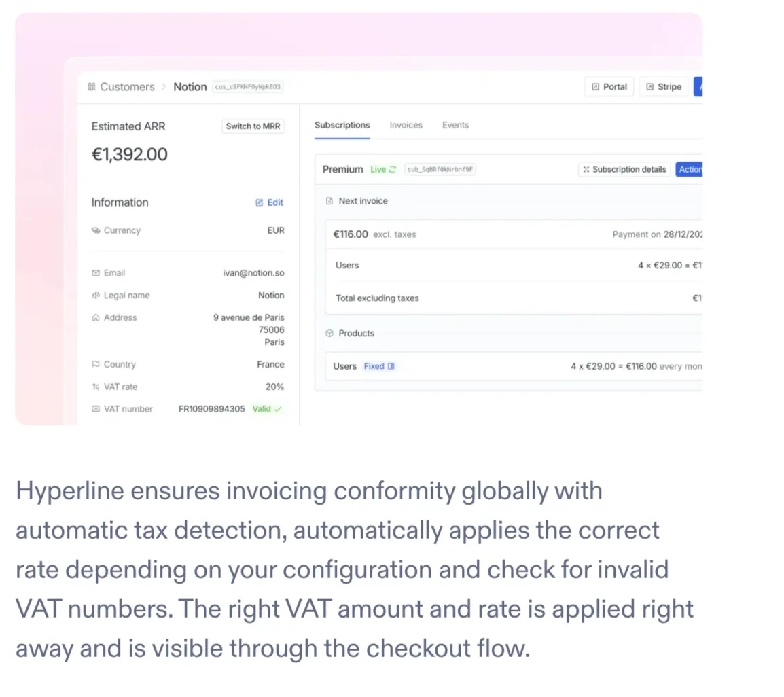784x697 pixels.
Task: Click the Users product row price
Action: coord(636,366)
